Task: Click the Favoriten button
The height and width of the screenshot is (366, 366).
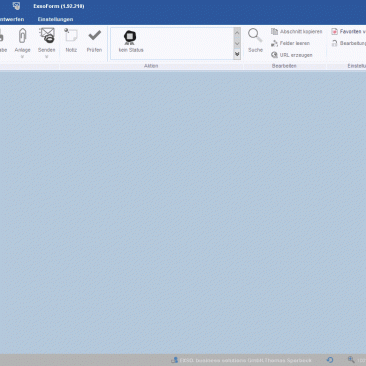Action: coord(348,32)
